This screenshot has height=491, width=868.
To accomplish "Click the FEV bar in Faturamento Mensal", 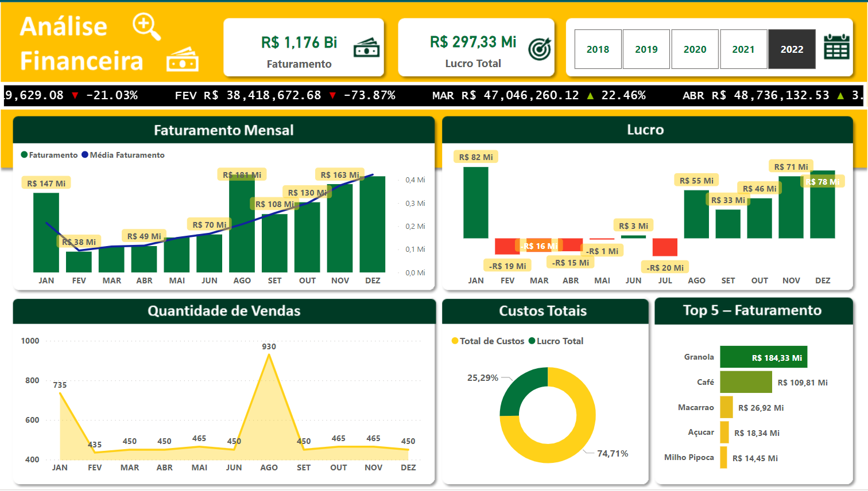I will [x=79, y=262].
